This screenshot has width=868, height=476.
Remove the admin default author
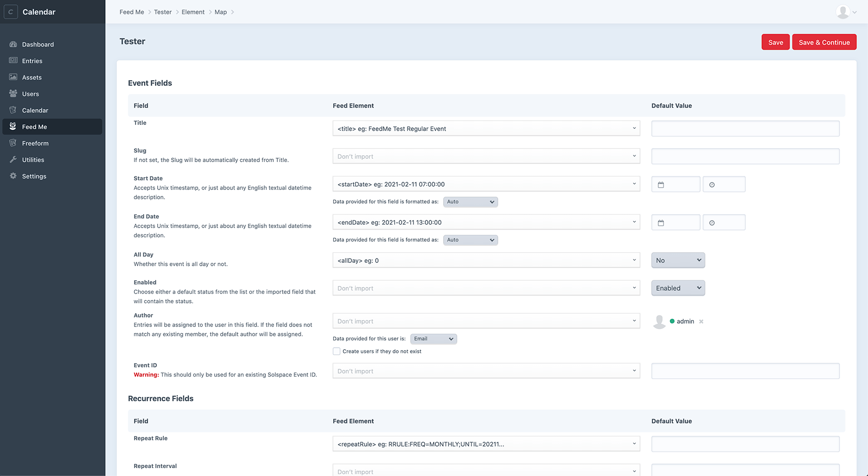tap(701, 322)
